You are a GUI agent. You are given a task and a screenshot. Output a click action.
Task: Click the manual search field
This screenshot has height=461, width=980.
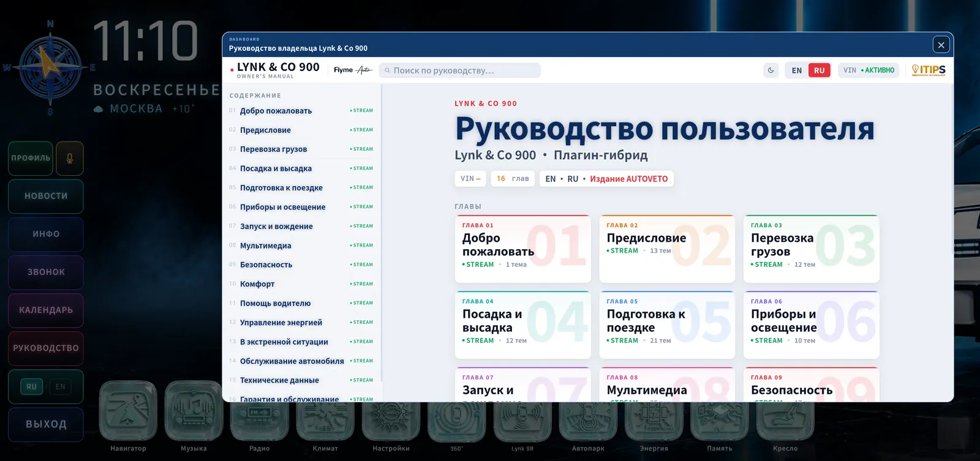click(x=460, y=70)
